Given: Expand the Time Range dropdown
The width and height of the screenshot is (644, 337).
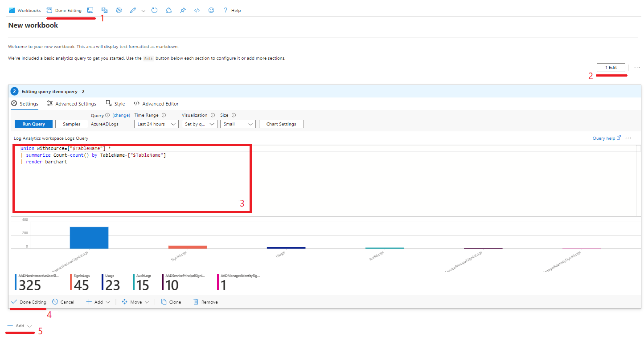Looking at the screenshot, I should pyautogui.click(x=156, y=124).
